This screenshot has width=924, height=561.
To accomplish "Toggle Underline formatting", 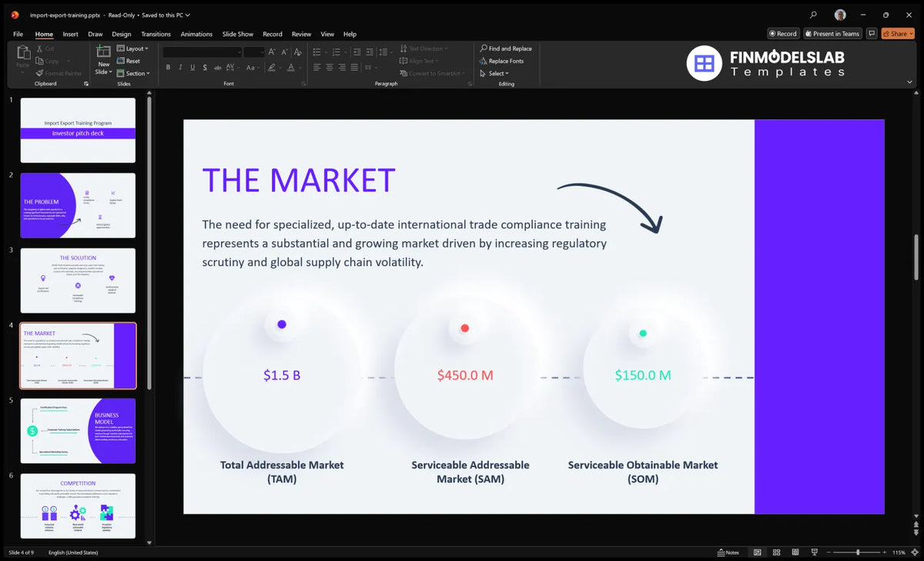I will [x=192, y=67].
